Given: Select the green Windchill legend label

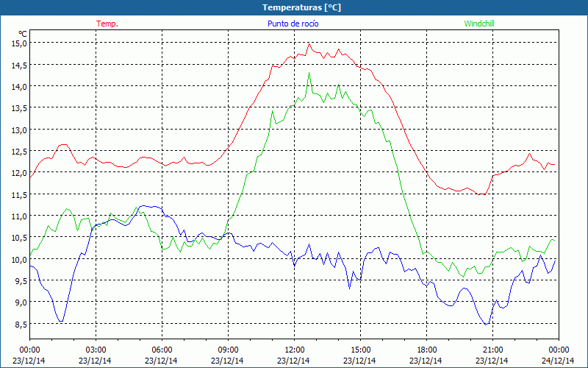Looking at the screenshot, I should point(479,24).
